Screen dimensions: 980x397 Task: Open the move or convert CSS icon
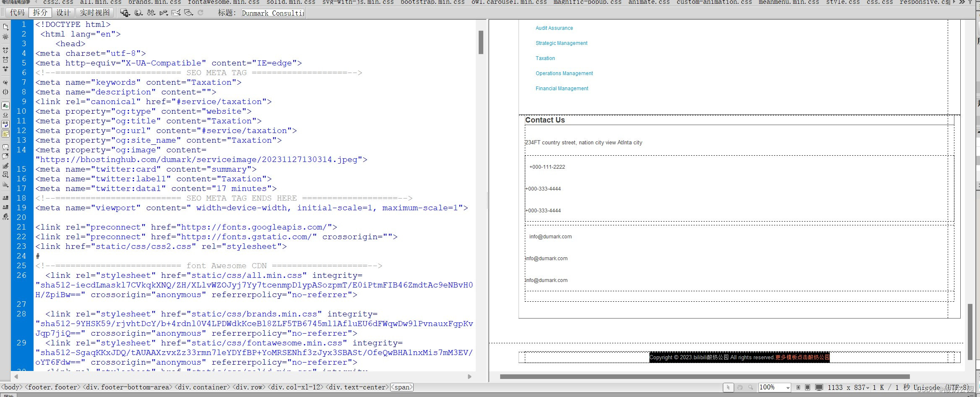tap(5, 185)
